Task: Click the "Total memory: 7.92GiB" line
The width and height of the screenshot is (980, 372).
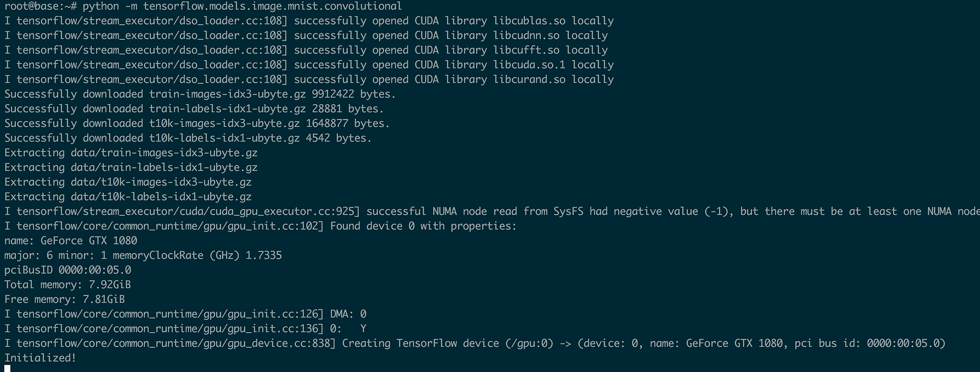Action: (x=67, y=285)
